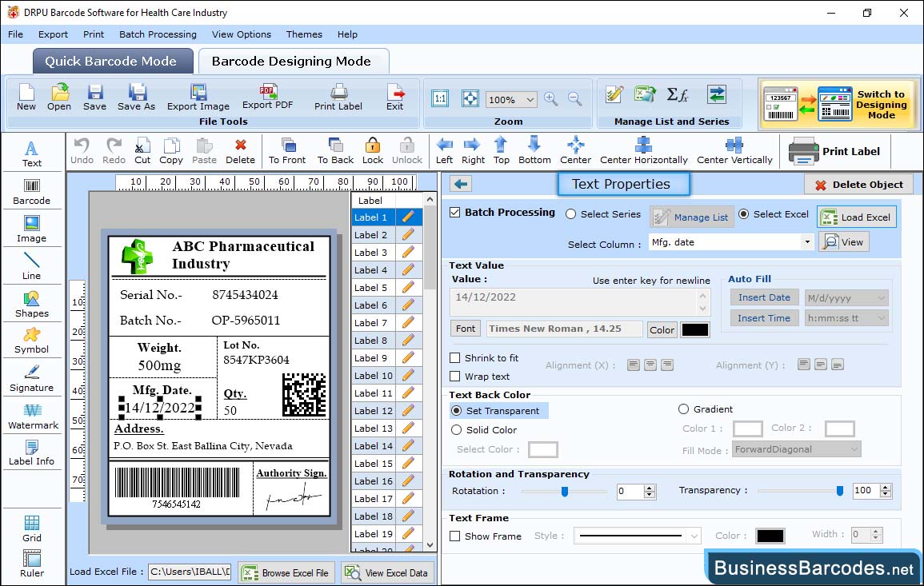Open Label Info in sidebar
The image size is (924, 586).
click(32, 453)
